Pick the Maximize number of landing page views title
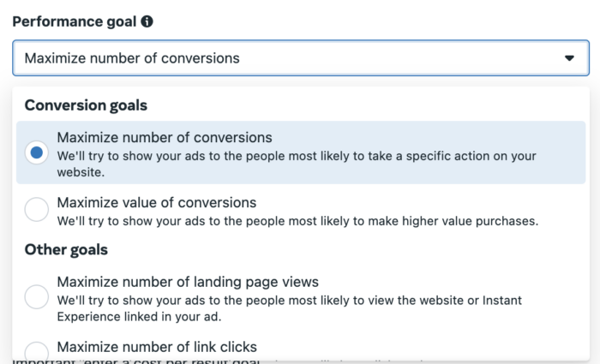Viewport: 600px width, 364px height. 188,282
